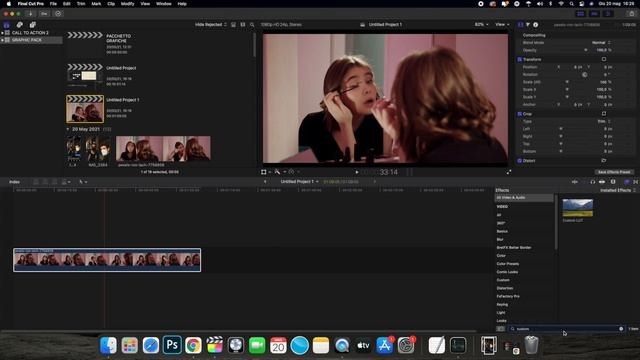This screenshot has height=360, width=640.
Task: Open the Trash in the Dock
Action: pos(531,345)
